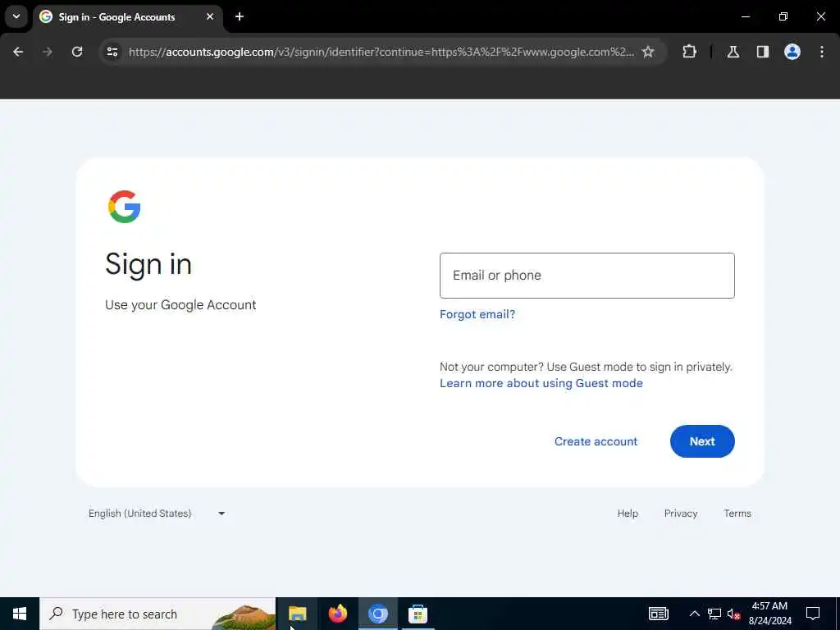The height and width of the screenshot is (630, 840).
Task: Toggle the browser side panel
Action: (x=763, y=52)
